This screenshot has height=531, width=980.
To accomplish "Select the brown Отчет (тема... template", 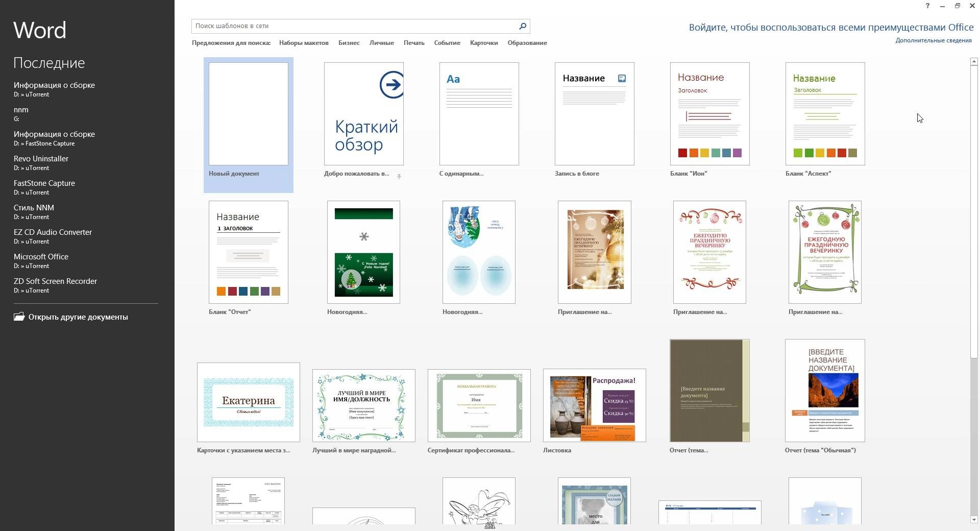I will click(x=709, y=391).
